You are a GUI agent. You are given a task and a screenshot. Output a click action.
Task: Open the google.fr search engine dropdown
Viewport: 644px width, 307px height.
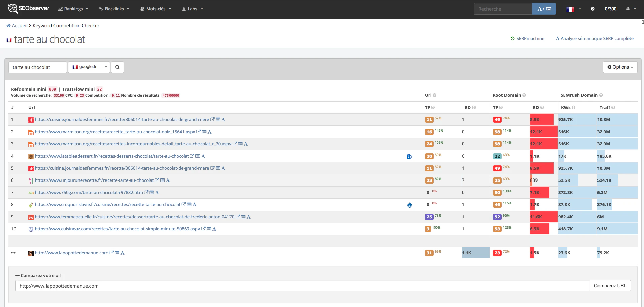tap(89, 67)
